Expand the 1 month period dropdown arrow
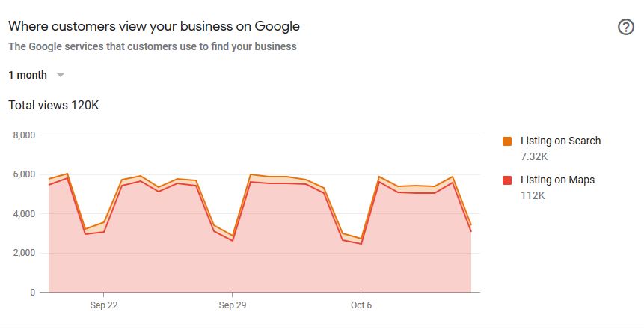The width and height of the screenshot is (644, 330). (61, 75)
